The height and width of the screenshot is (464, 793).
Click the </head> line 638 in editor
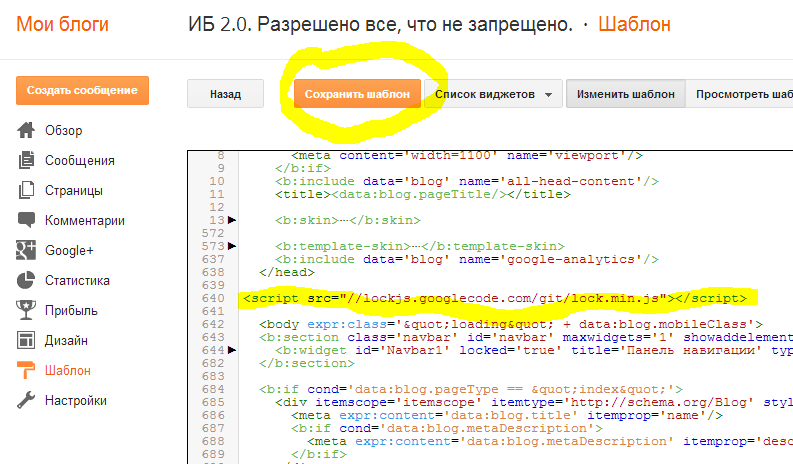tap(287, 272)
